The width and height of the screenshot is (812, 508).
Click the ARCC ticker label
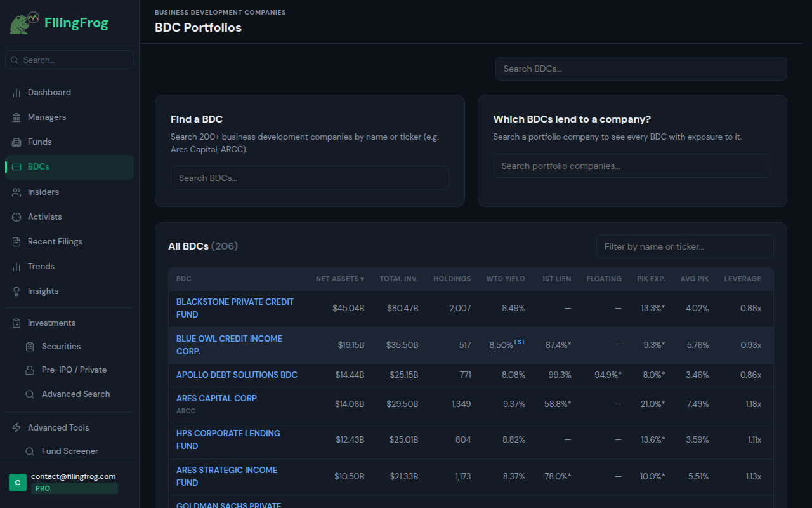click(186, 411)
